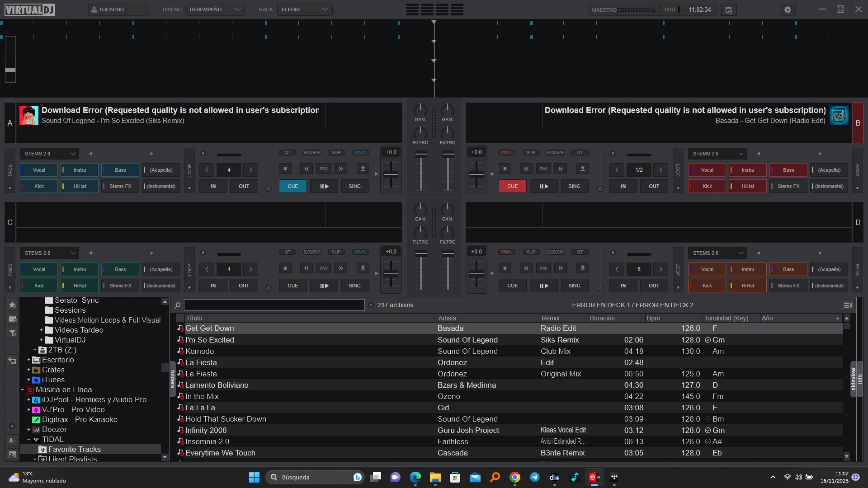The image size is (868, 488).
Task: Stop deck A playback
Action: (285, 169)
